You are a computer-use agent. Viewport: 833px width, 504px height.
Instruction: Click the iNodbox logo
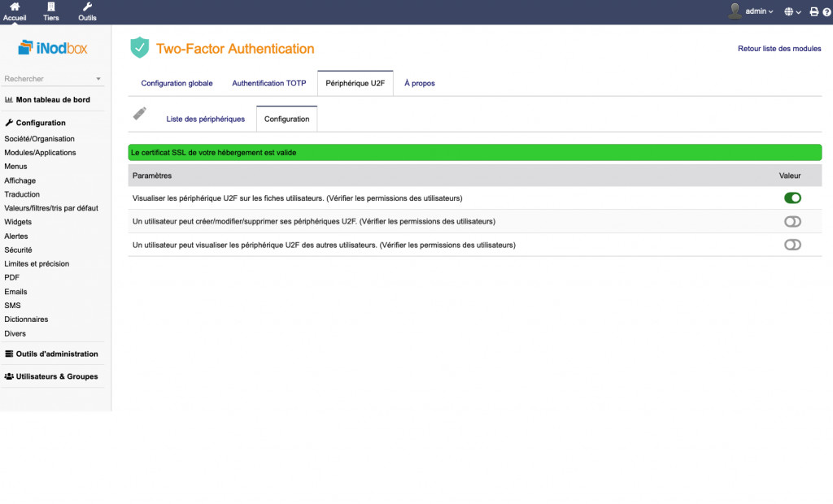pos(53,48)
